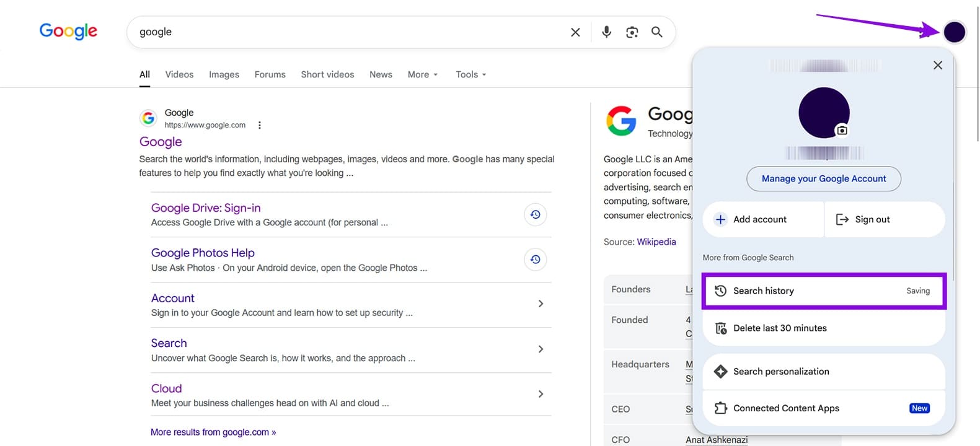Click the Google favicon of the first result
This screenshot has height=446, width=980.
[148, 118]
